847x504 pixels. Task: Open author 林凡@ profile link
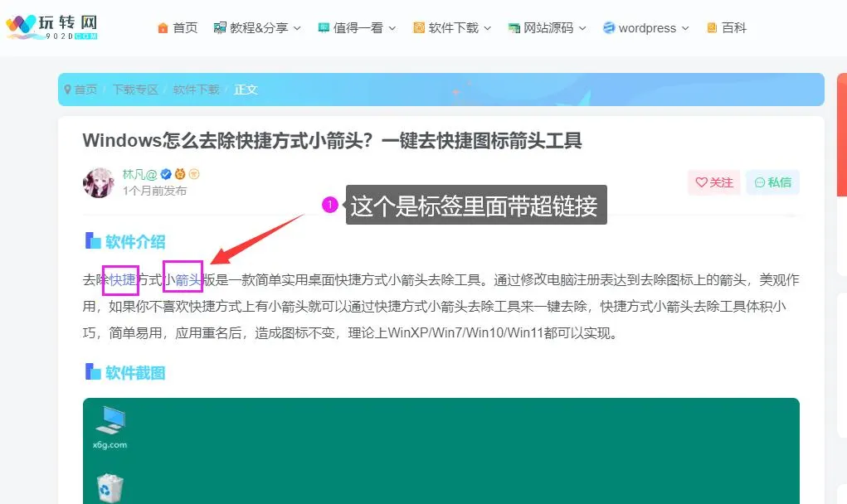tap(139, 174)
